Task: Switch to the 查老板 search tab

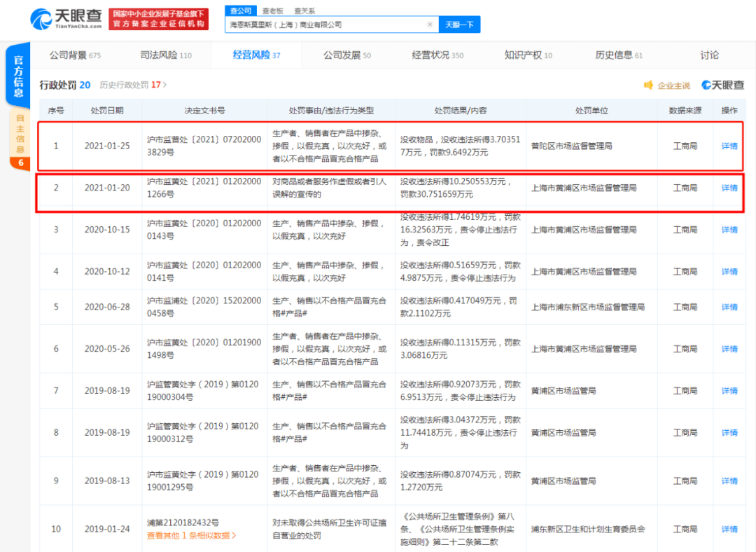Action: click(x=273, y=11)
